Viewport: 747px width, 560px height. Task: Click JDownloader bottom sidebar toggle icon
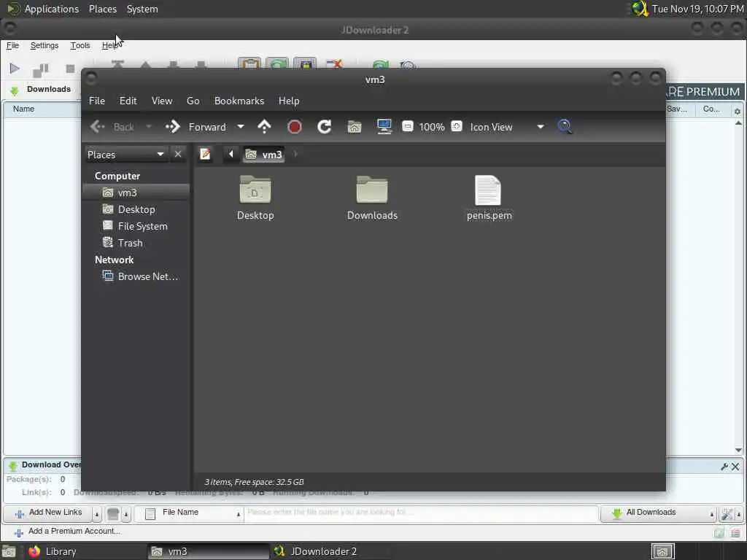735,532
